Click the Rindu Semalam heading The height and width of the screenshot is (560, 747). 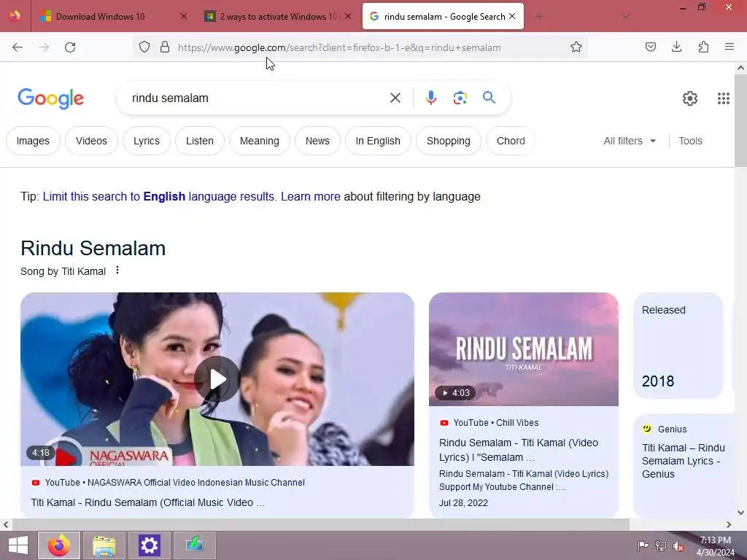(x=93, y=248)
